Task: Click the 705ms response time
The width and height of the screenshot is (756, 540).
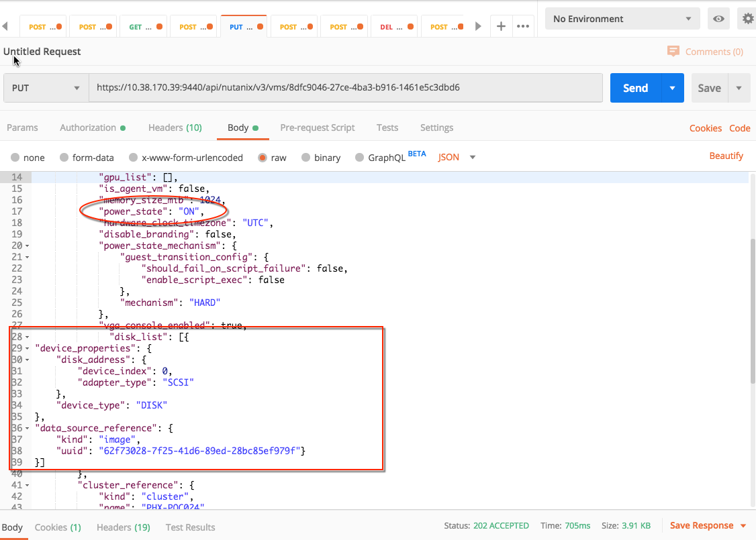Action: [x=577, y=525]
